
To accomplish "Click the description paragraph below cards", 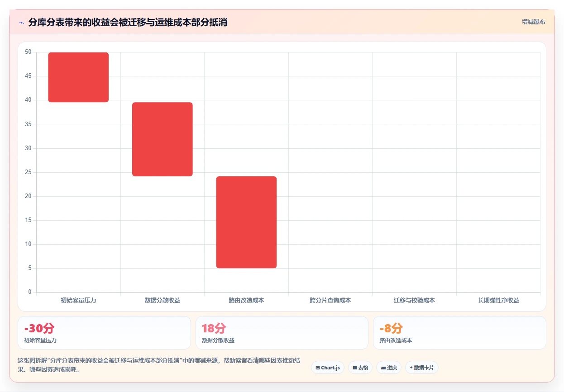I will 158,365.
